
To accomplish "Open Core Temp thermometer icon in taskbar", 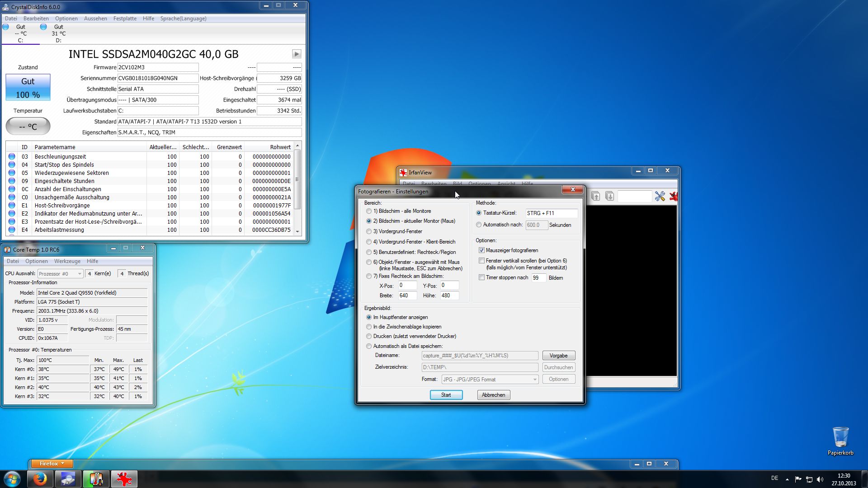I will (x=96, y=479).
